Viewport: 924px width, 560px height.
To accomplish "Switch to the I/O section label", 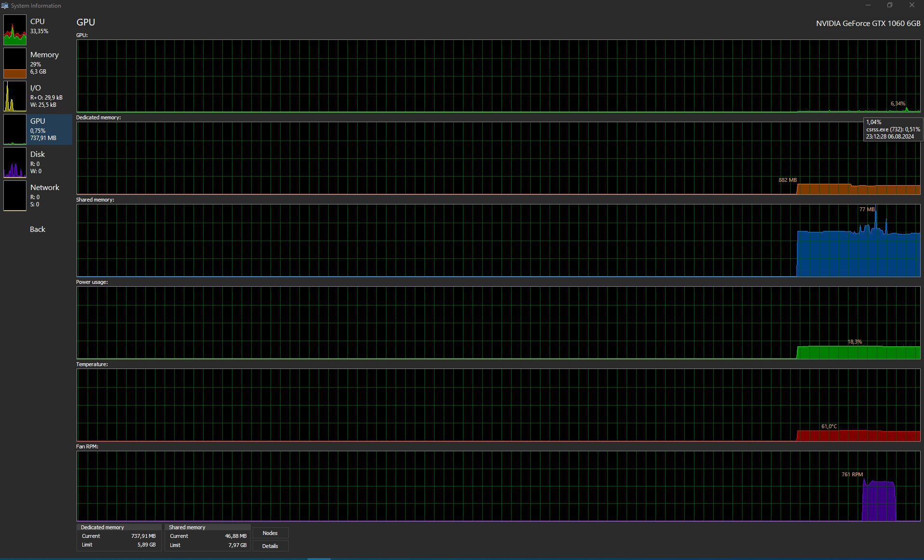I will (x=36, y=88).
